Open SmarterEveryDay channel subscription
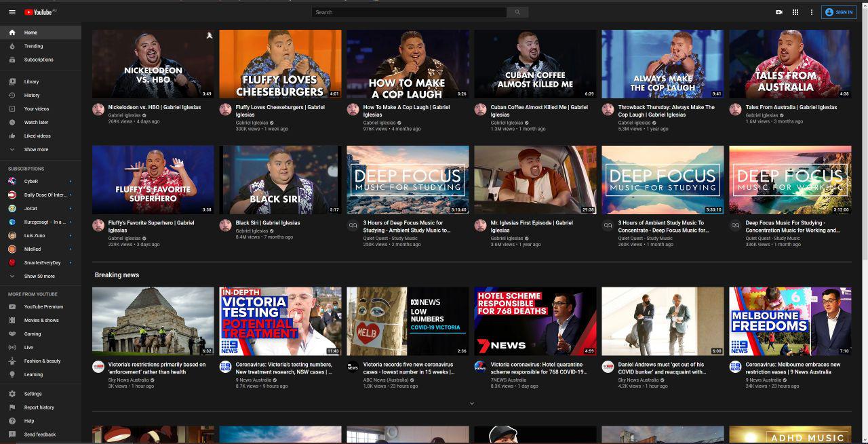The image size is (868, 444). click(41, 262)
